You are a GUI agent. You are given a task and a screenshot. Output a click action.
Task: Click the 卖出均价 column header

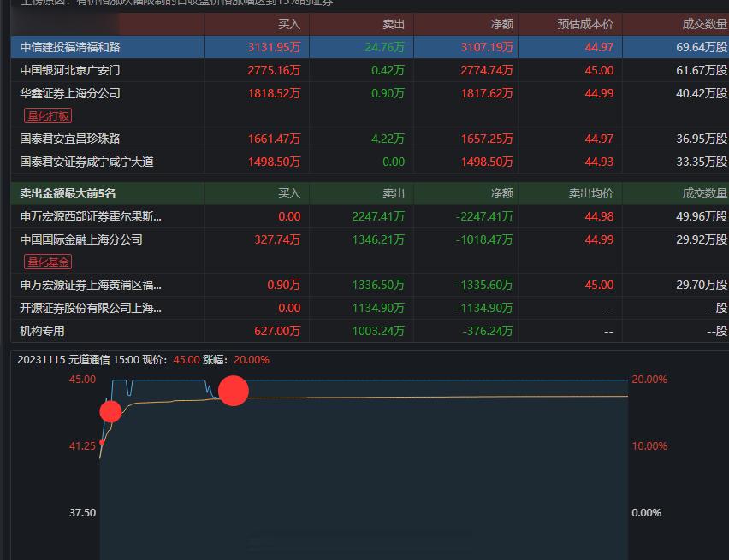[591, 193]
